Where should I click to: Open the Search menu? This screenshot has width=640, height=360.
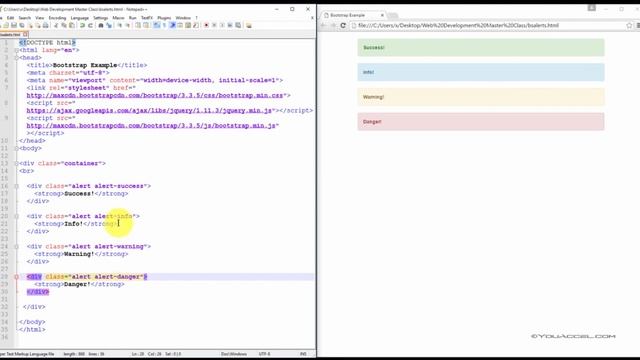pos(24,18)
